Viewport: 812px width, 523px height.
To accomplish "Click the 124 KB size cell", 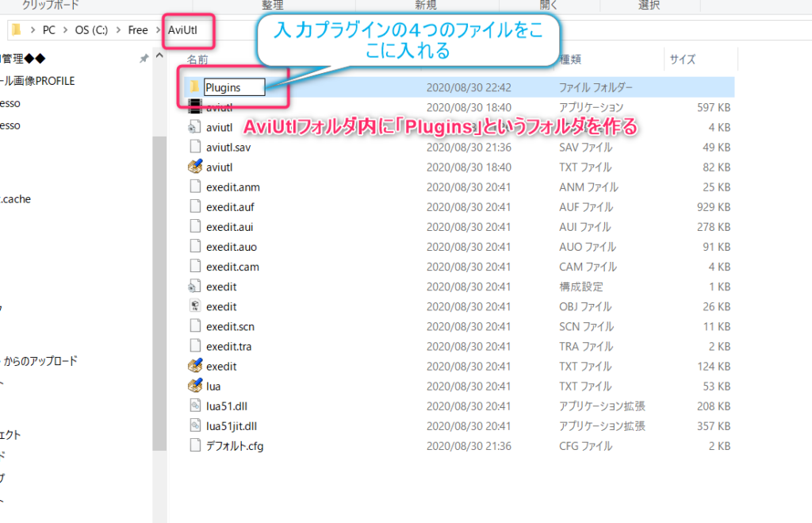I will point(714,367).
